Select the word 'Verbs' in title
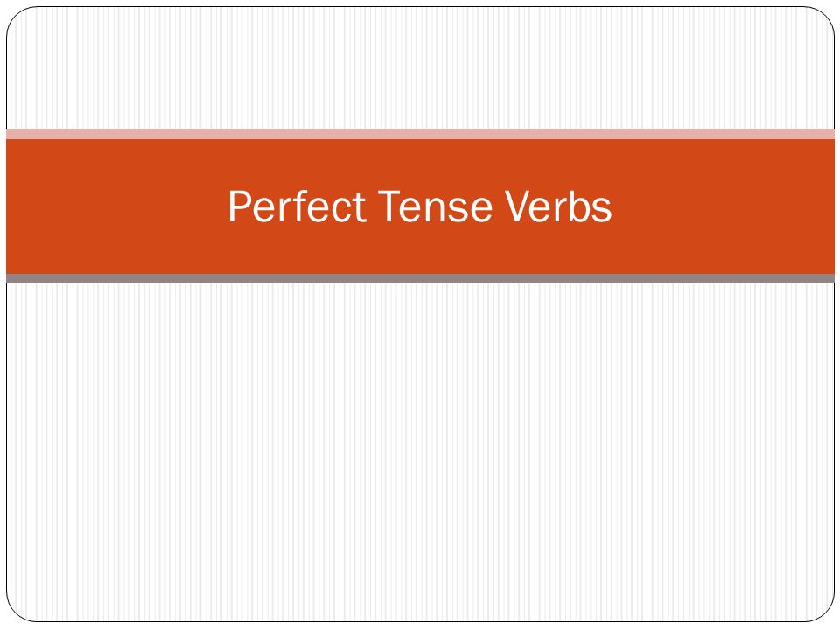The height and width of the screenshot is (630, 840). [557, 206]
